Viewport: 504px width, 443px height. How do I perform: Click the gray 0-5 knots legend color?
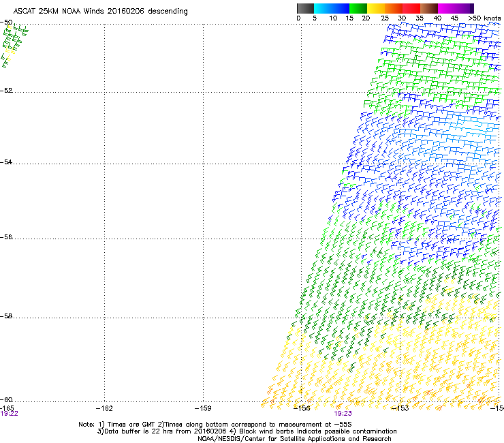[305, 8]
